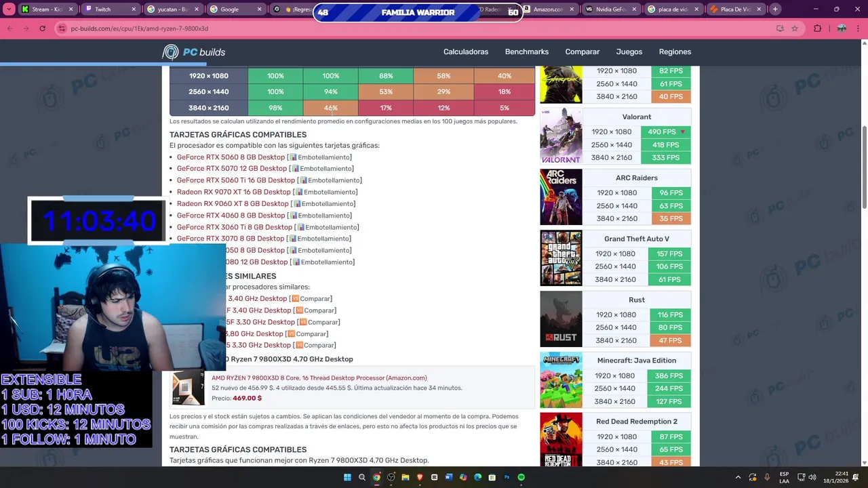This screenshot has height=488, width=868.
Task: Open Microsoft Word from the taskbar
Action: tap(448, 477)
